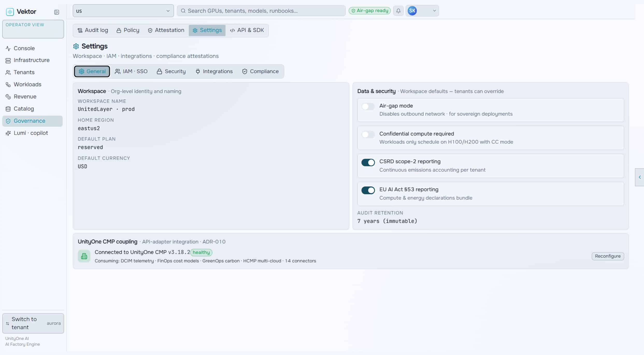Click the UnityOne CMP building icon

(x=84, y=256)
